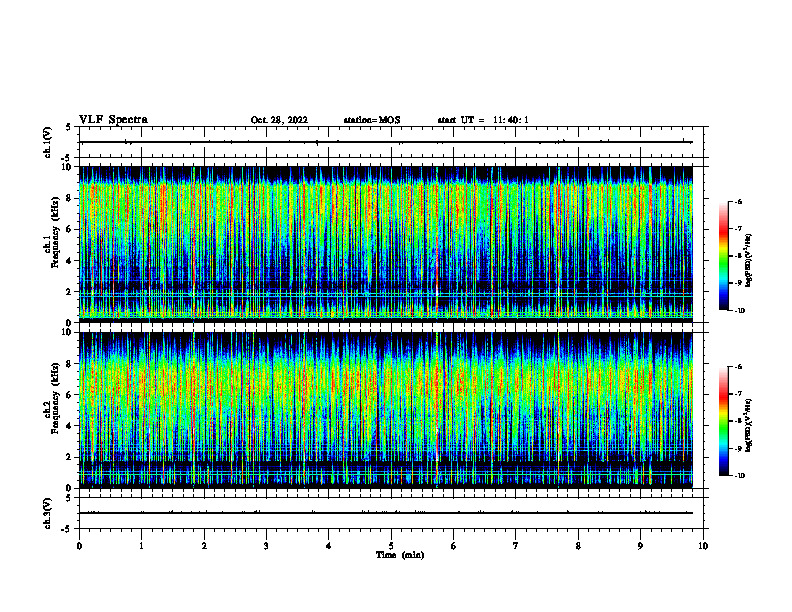Click the ch.2 frequency tick label "4"
This screenshot has width=792, height=612.
(69, 426)
